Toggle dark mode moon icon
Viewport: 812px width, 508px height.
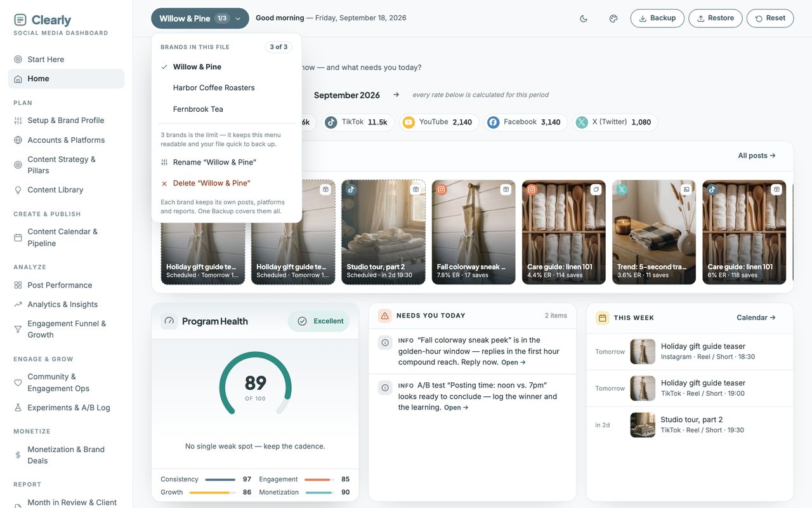pos(584,18)
